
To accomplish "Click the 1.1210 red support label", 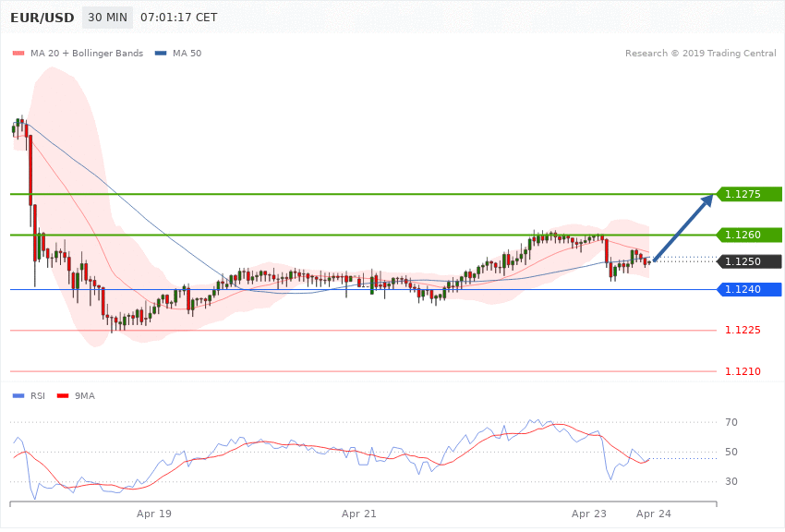I will (743, 371).
